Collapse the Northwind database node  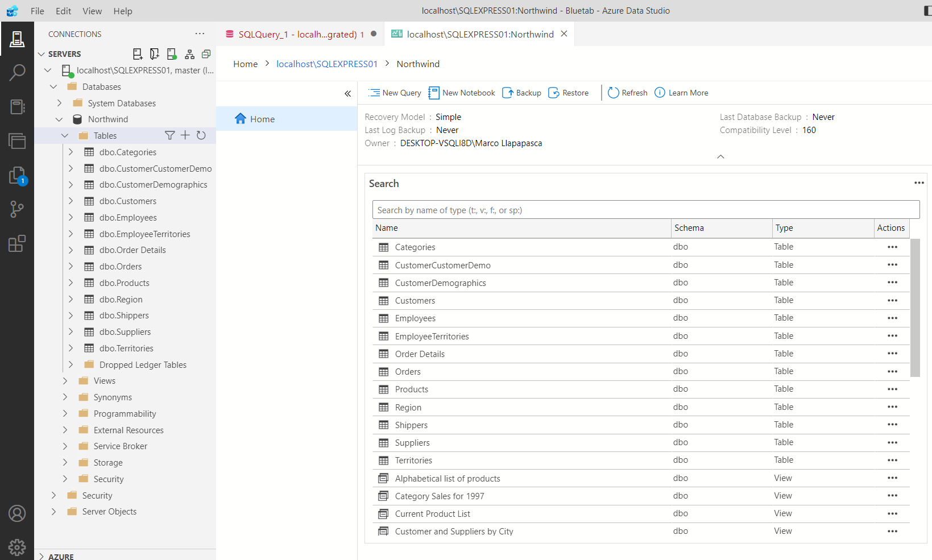59,119
